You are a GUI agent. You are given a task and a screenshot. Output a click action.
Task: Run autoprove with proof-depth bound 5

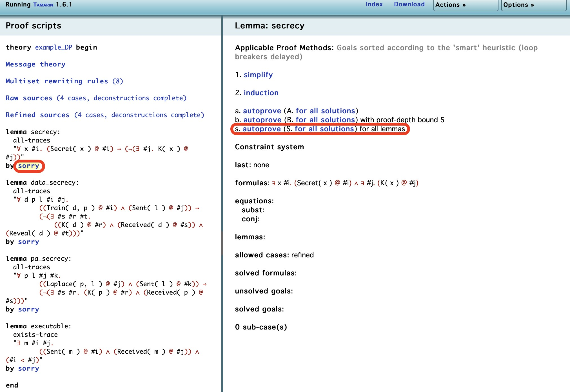pos(262,120)
